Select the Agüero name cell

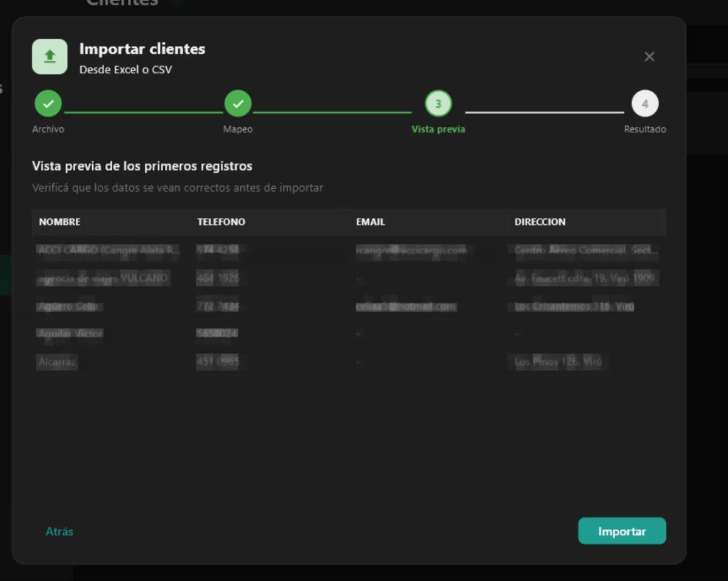click(68, 306)
